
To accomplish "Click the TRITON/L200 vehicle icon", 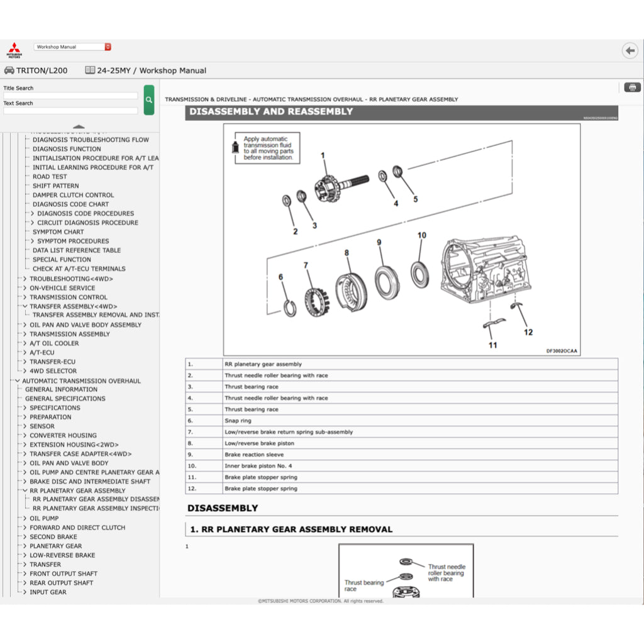I will (9, 70).
